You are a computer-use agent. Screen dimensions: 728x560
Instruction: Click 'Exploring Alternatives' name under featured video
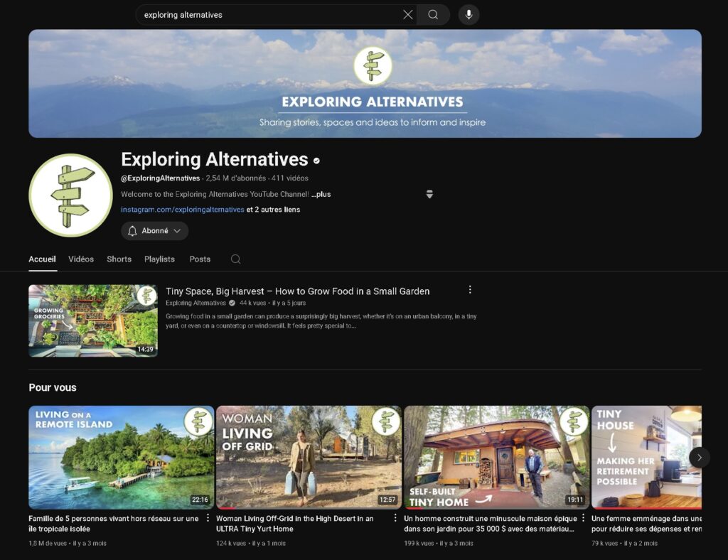pyautogui.click(x=196, y=303)
